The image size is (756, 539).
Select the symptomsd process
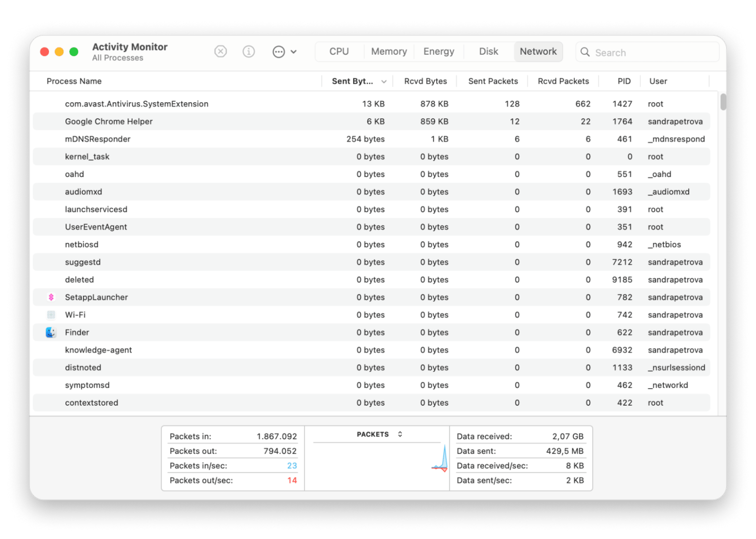[x=371, y=385]
